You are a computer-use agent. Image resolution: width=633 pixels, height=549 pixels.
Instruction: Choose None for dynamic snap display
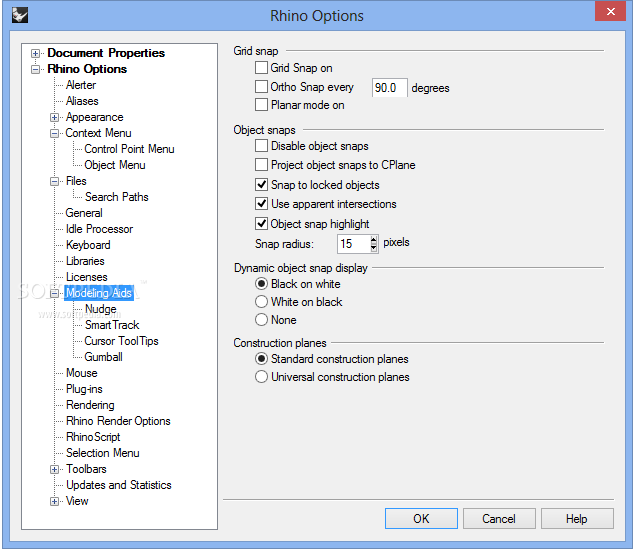(x=261, y=320)
